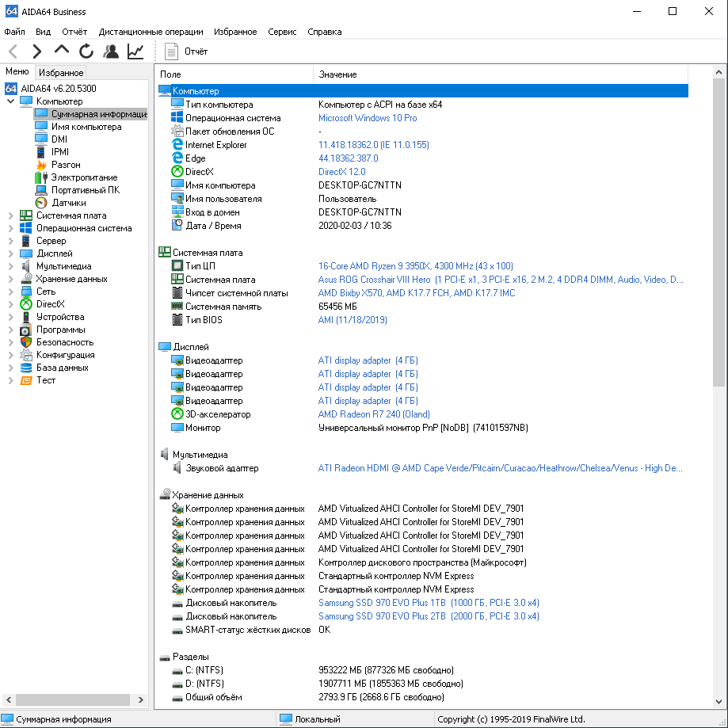728x728 pixels.
Task: Click the Forward navigation arrow
Action: pyautogui.click(x=37, y=51)
